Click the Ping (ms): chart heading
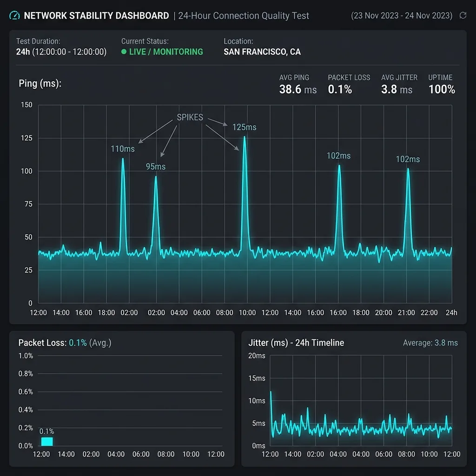The image size is (476, 476). click(x=40, y=83)
